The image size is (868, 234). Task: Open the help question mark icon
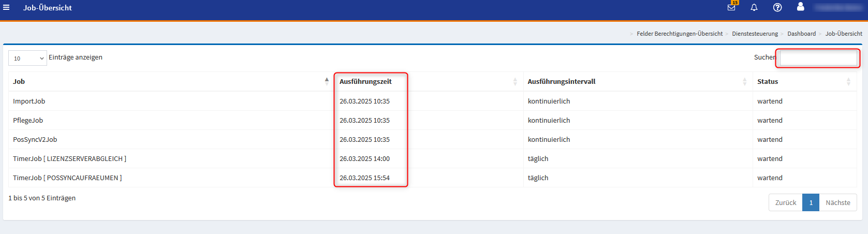(x=777, y=7)
